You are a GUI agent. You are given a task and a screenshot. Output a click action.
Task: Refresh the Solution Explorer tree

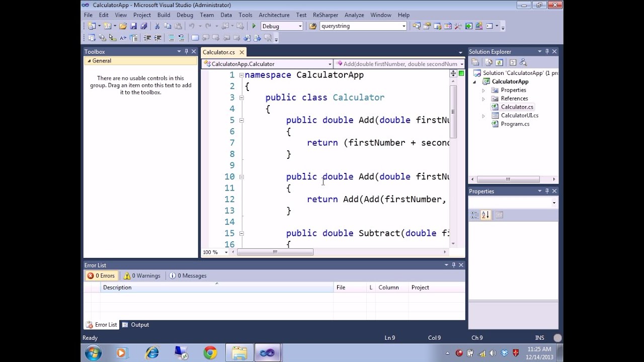pos(499,62)
